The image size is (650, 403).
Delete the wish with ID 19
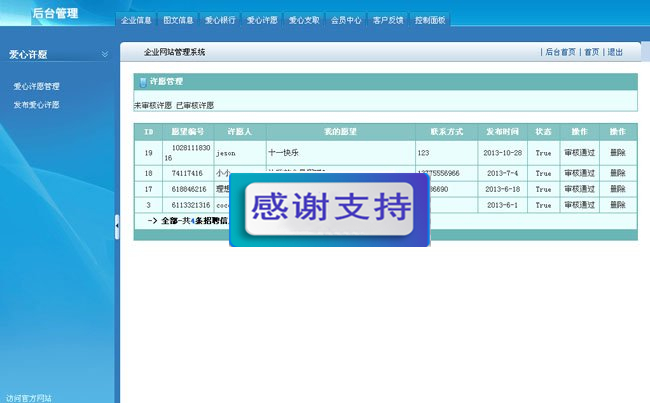pos(618,153)
